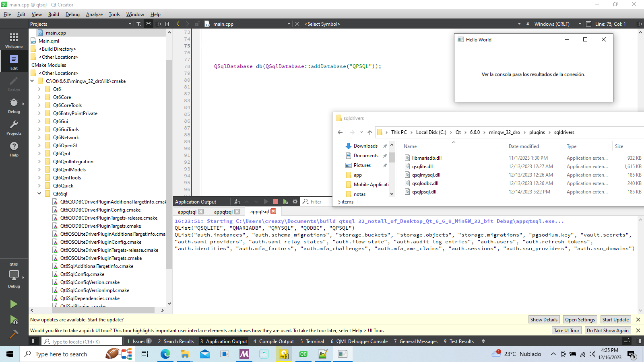Close the active appqtsql output tab
Screen dimensions: 644x362
pos(273,211)
